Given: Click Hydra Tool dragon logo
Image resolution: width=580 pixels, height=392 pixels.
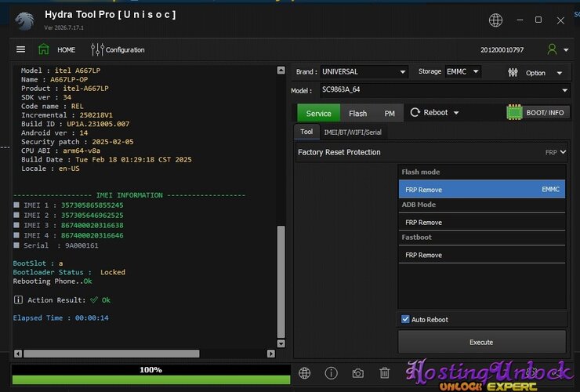Looking at the screenshot, I should click(25, 20).
